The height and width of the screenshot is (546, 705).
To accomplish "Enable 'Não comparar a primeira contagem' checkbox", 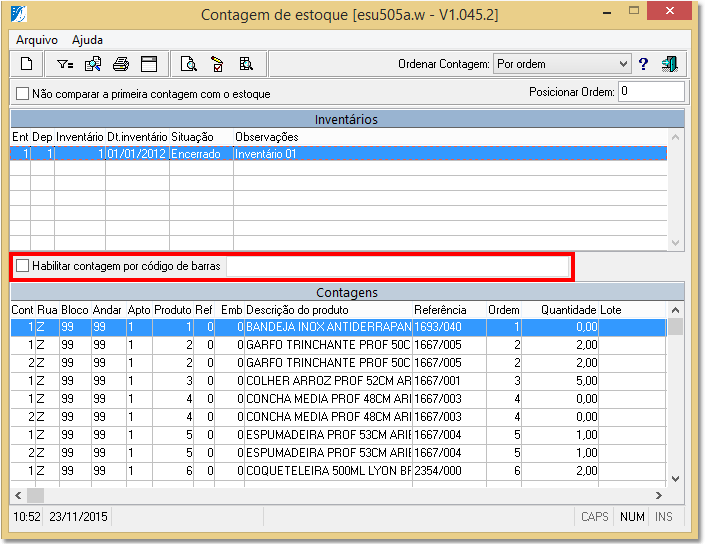I will [22, 94].
